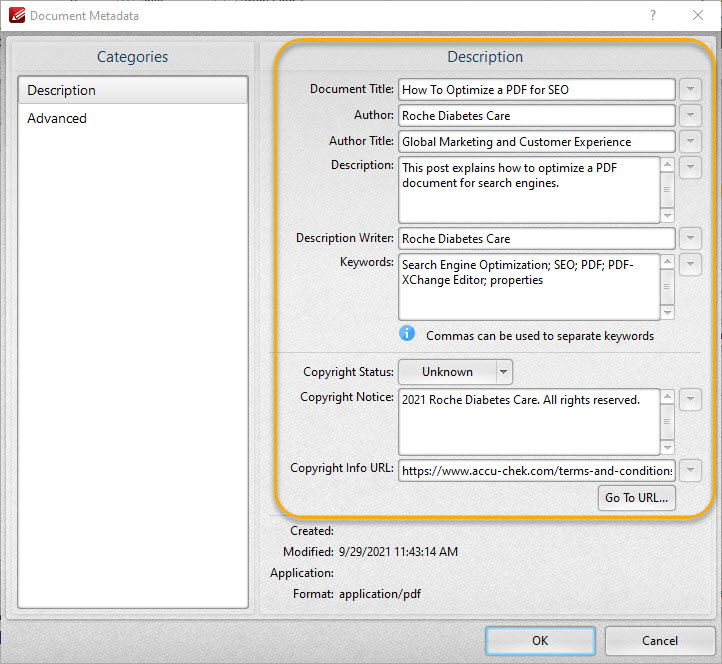
Task: Confirm with the OK button
Action: (x=541, y=641)
